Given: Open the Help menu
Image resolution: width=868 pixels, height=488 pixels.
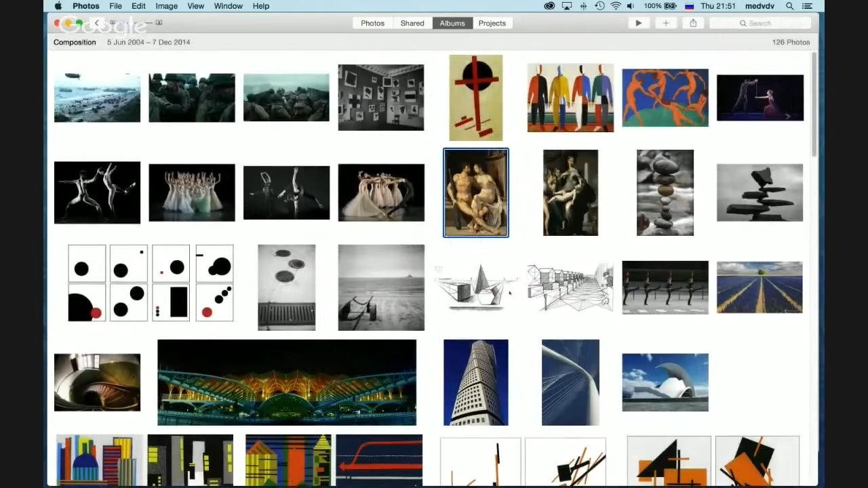Looking at the screenshot, I should pyautogui.click(x=261, y=6).
